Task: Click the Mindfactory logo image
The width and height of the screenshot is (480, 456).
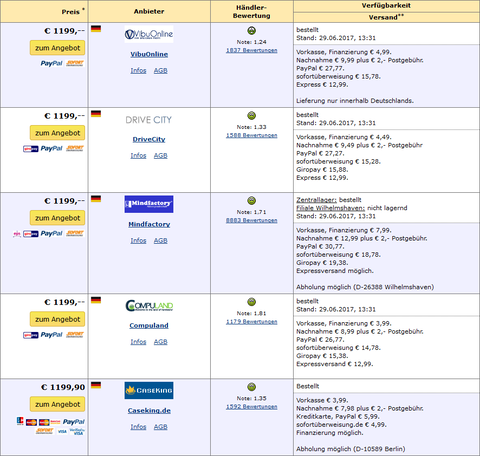Action: 149,204
